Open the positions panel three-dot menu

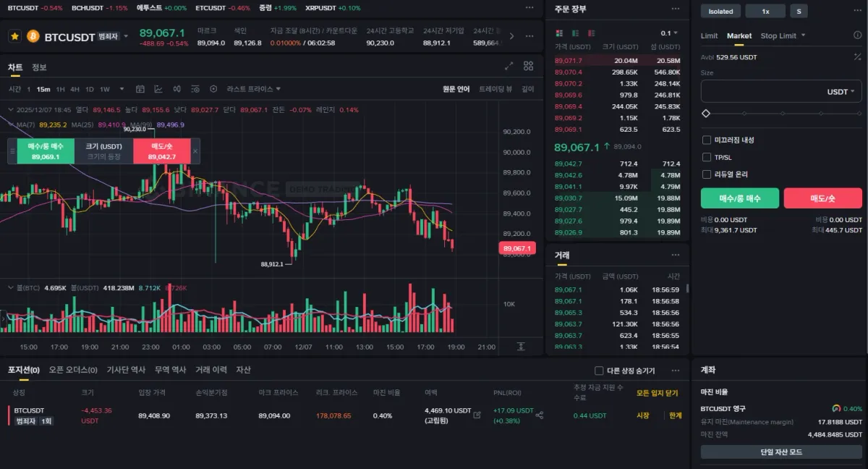point(676,370)
